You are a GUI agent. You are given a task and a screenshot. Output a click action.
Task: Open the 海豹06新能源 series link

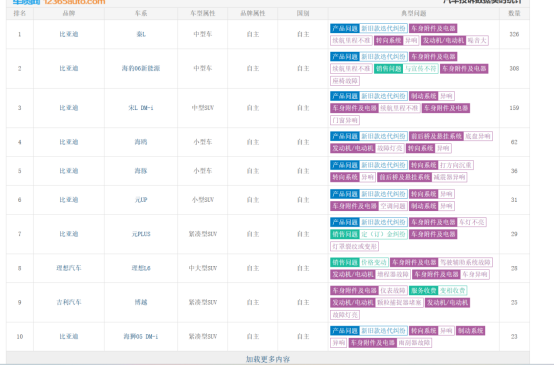[141, 68]
